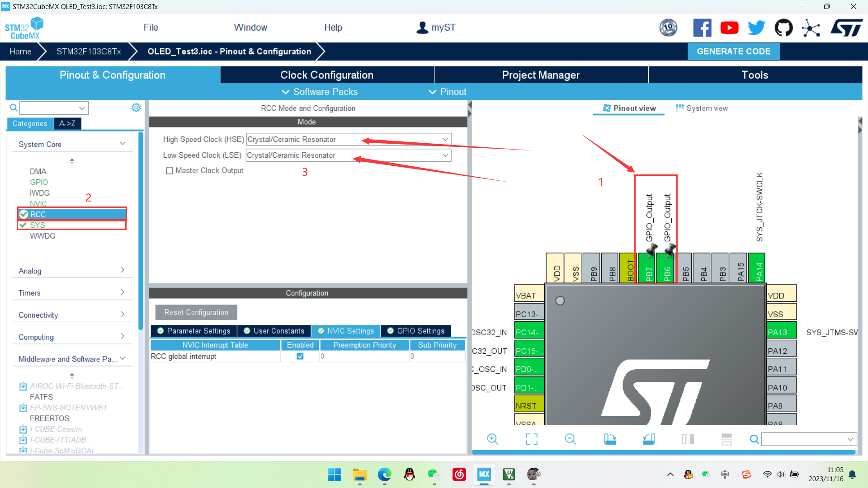Download AIROC-Wi-Fi-Bluetooth pack icon
The width and height of the screenshot is (868, 488).
click(x=23, y=386)
